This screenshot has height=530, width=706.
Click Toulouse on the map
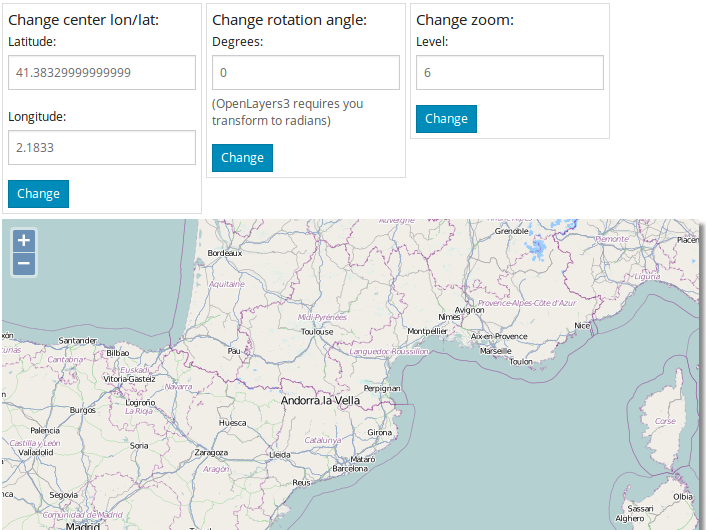point(316,331)
